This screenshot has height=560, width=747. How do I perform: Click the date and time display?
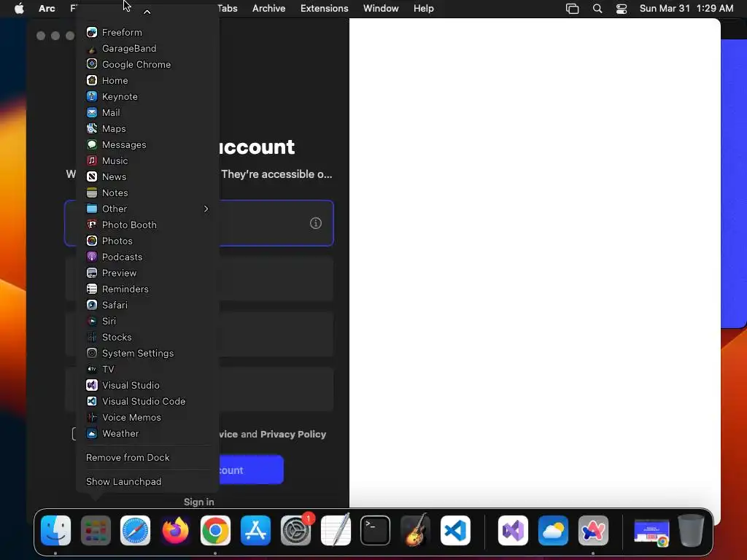(686, 9)
